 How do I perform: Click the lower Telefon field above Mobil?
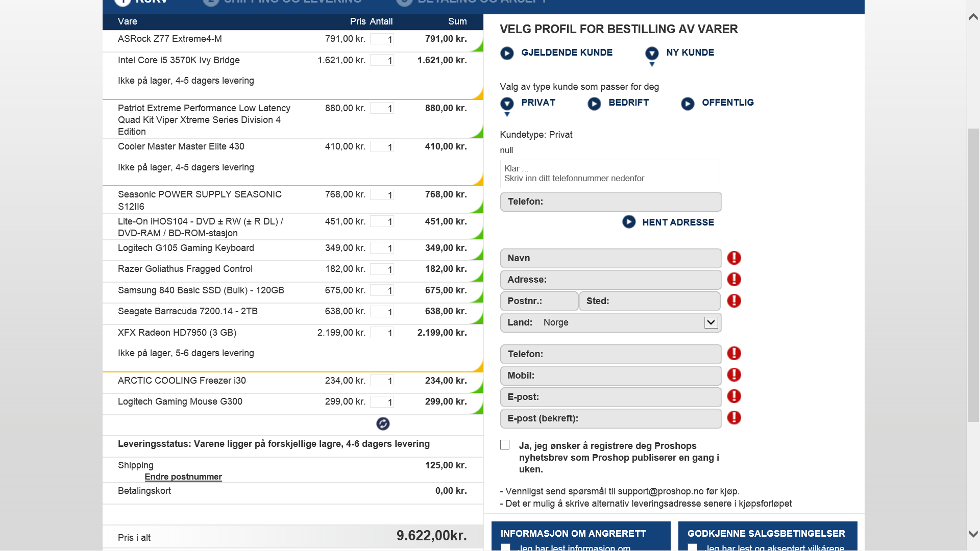pyautogui.click(x=611, y=354)
